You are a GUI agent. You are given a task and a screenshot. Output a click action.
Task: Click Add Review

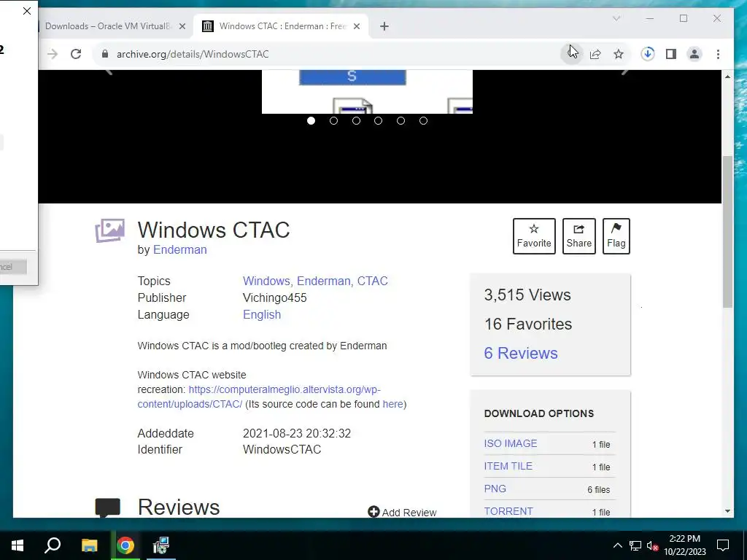(402, 513)
